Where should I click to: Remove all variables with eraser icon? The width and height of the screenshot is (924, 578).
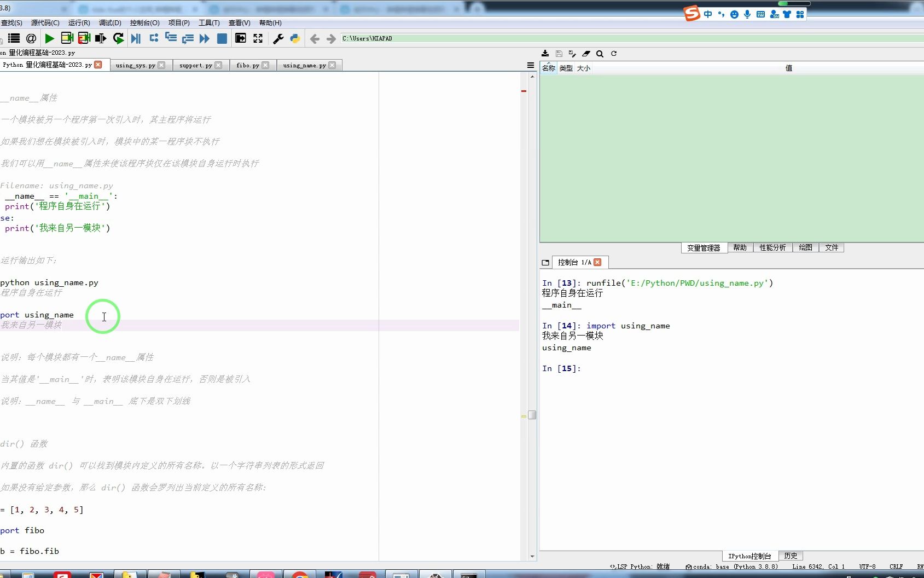click(x=586, y=54)
